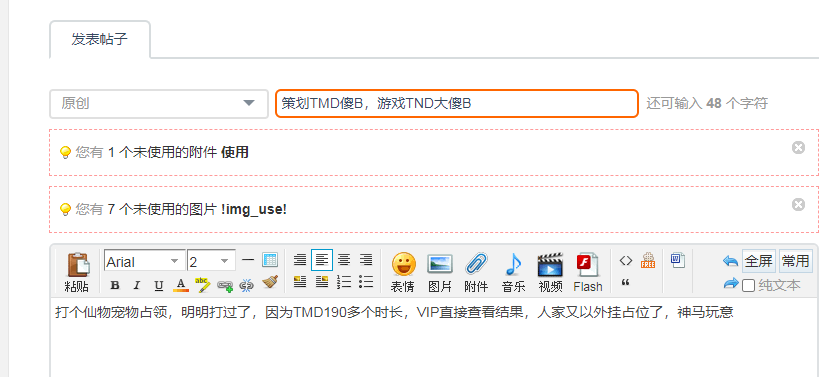This screenshot has width=826, height=377.
Task: Open the font color picker
Action: (x=181, y=285)
